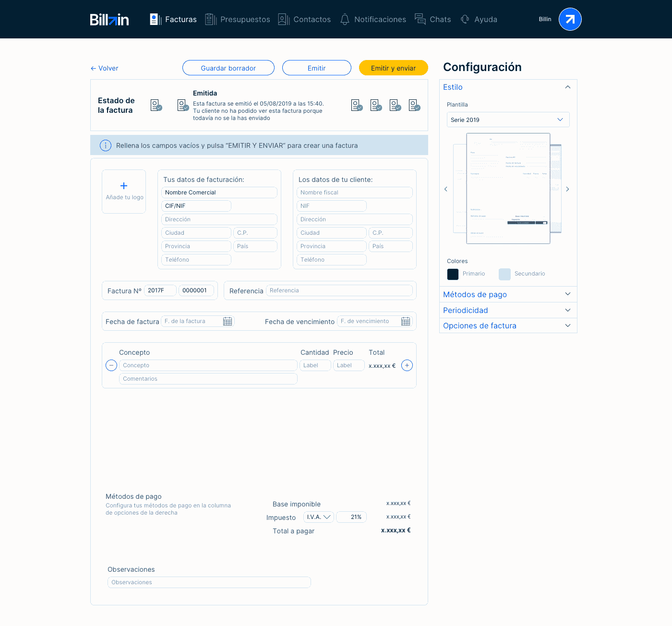
Task: Click Guardar borrador button
Action: coord(228,68)
